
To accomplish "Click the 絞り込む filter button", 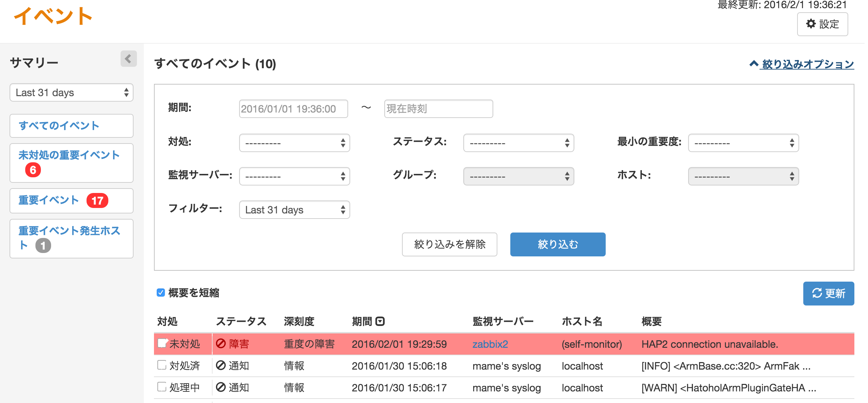I will click(557, 244).
